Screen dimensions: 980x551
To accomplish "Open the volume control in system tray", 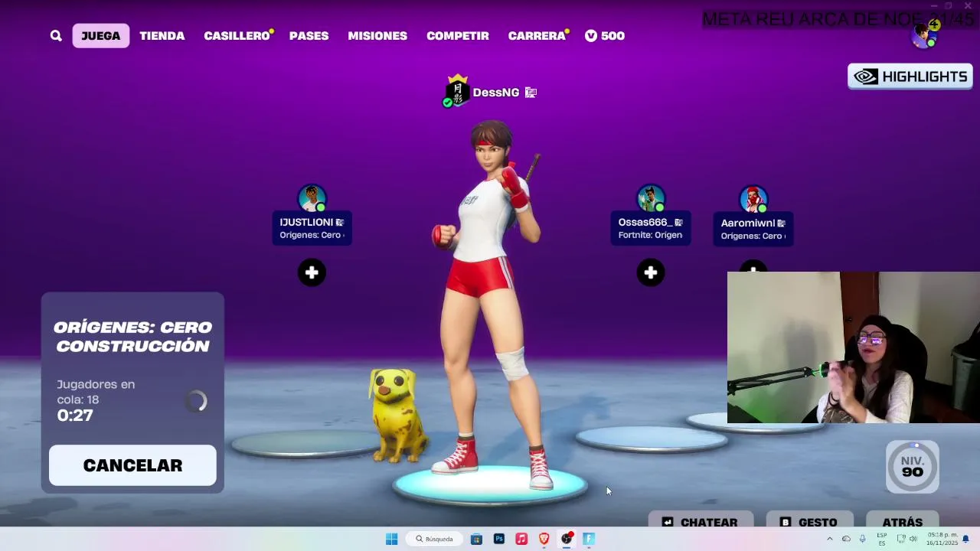I will [913, 539].
